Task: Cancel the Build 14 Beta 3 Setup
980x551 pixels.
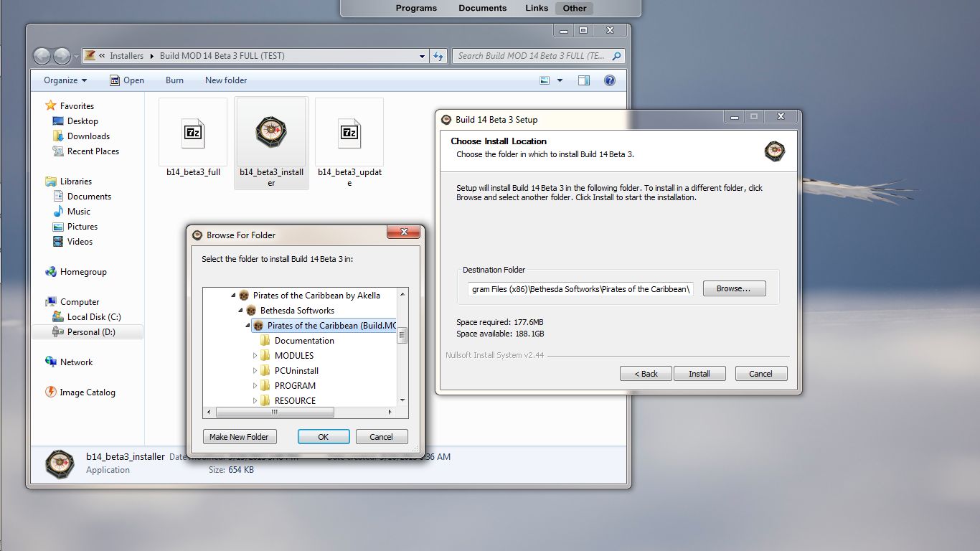Action: (x=760, y=374)
